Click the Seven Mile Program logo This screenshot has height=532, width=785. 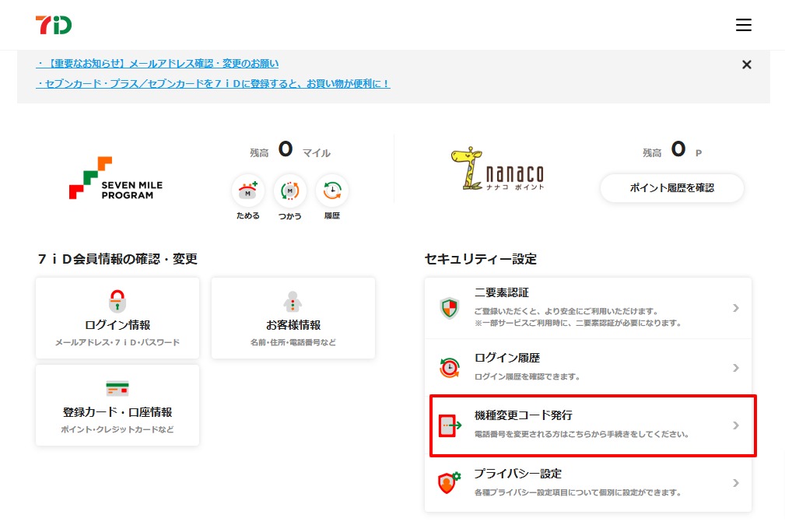pos(115,179)
